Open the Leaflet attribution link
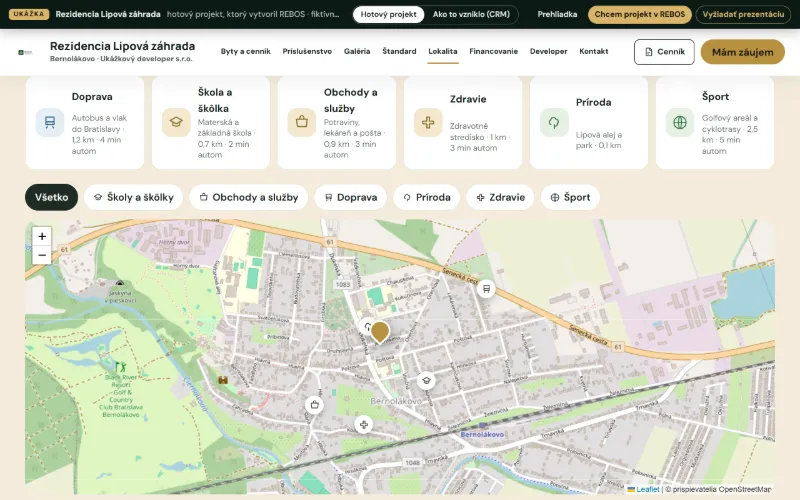800x500 pixels. 643,489
